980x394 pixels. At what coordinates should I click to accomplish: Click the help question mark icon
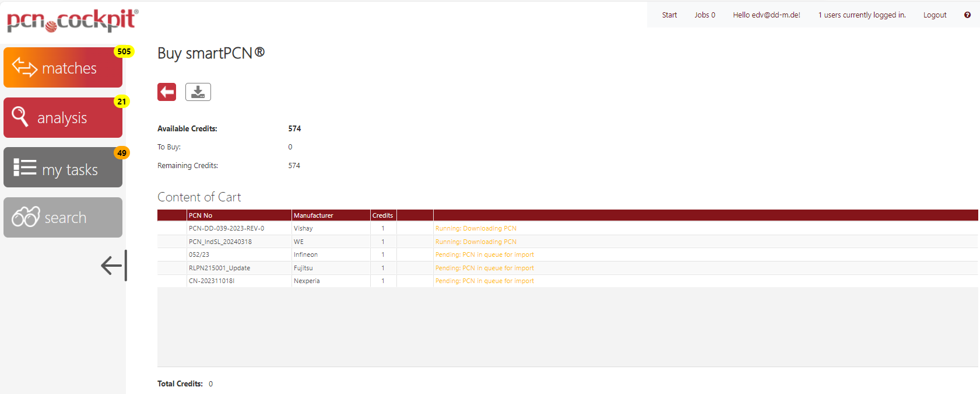coord(967,15)
